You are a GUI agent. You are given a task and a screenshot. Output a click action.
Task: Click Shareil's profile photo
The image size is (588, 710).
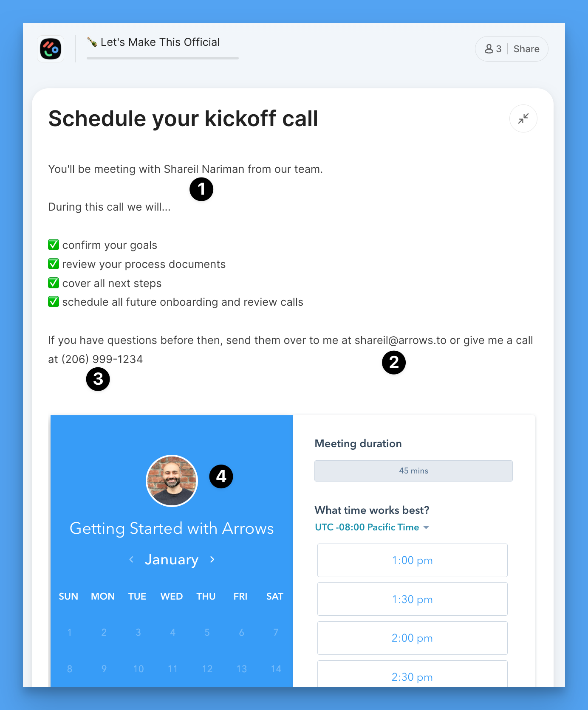(x=172, y=481)
